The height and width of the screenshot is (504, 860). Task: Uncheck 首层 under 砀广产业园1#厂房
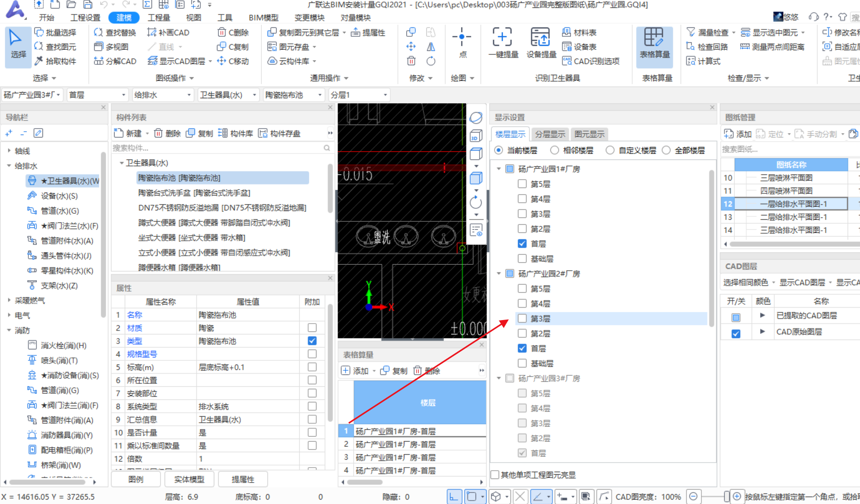522,244
